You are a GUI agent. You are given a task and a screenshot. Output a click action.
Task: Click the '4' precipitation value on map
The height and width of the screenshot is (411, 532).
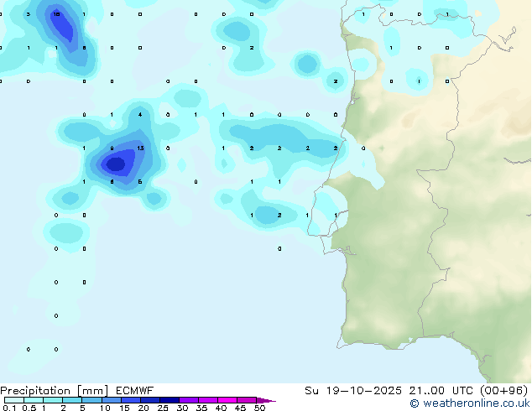tap(140, 115)
